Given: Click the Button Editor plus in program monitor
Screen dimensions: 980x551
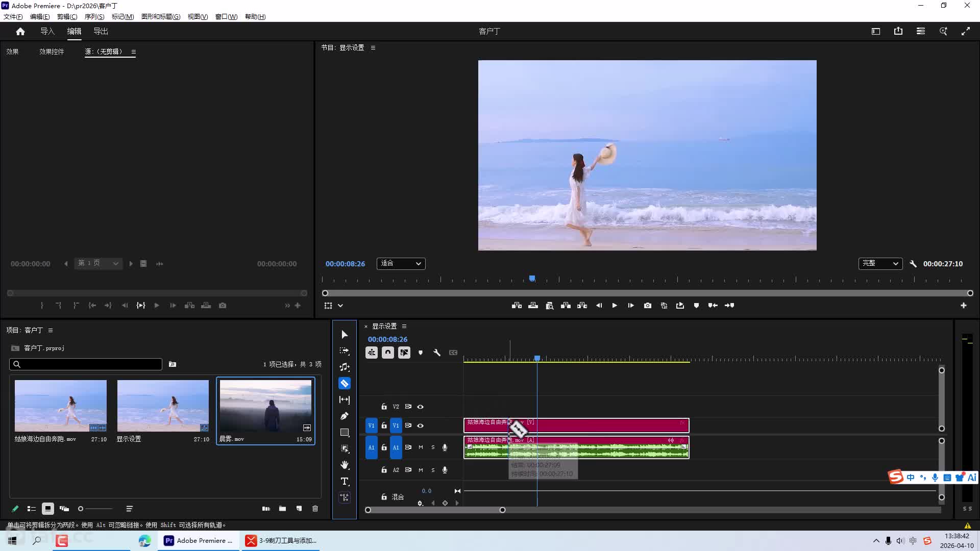Looking at the screenshot, I should click(964, 306).
